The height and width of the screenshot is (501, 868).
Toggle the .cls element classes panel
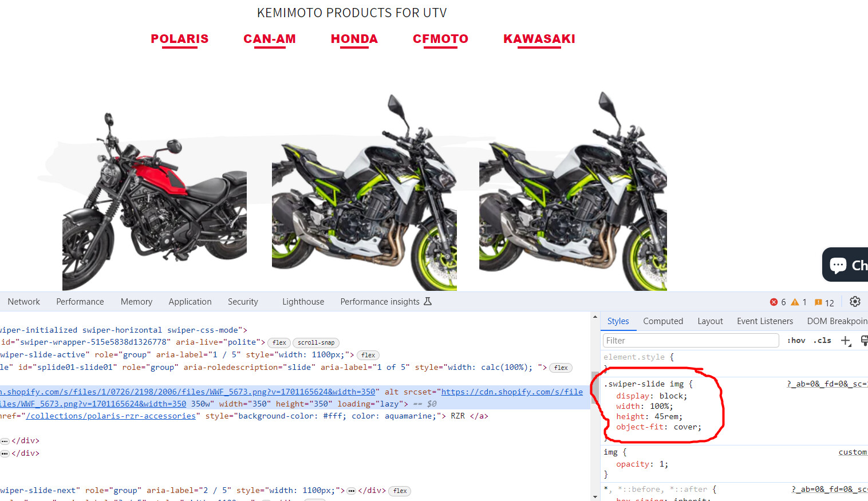click(822, 341)
